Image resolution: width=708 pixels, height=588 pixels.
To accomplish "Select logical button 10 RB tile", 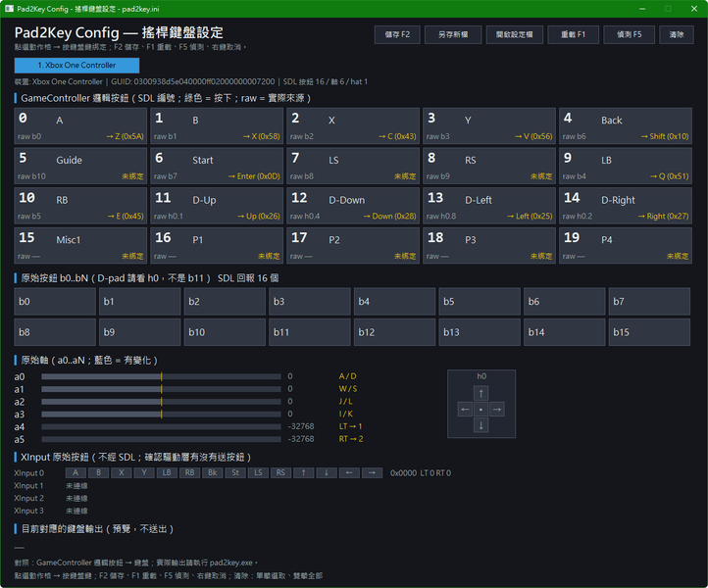I will click(80, 206).
